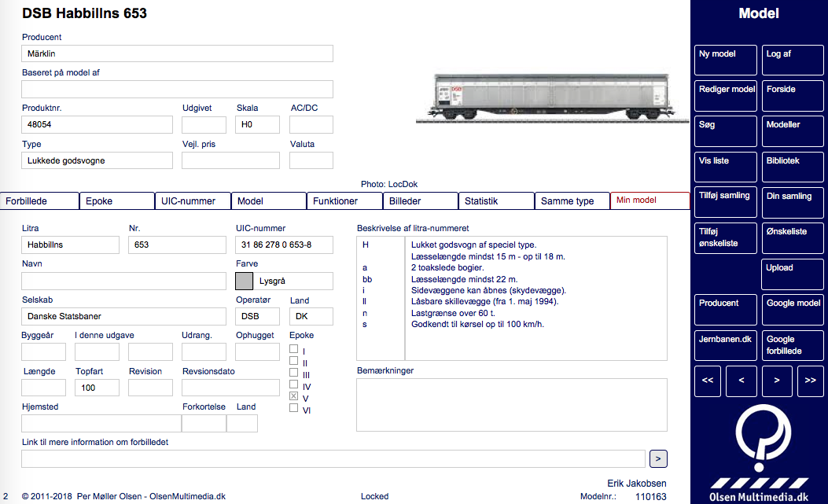Click the Upload button
This screenshot has width=828, height=504.
point(793,274)
